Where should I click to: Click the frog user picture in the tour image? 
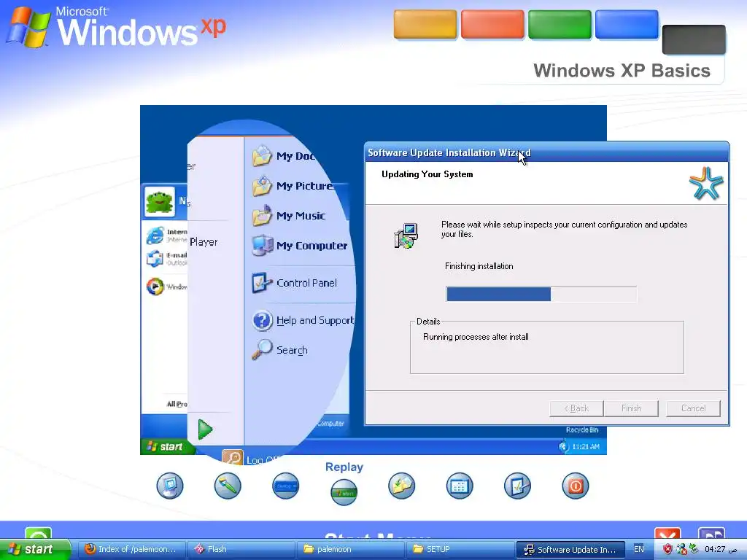tap(159, 202)
